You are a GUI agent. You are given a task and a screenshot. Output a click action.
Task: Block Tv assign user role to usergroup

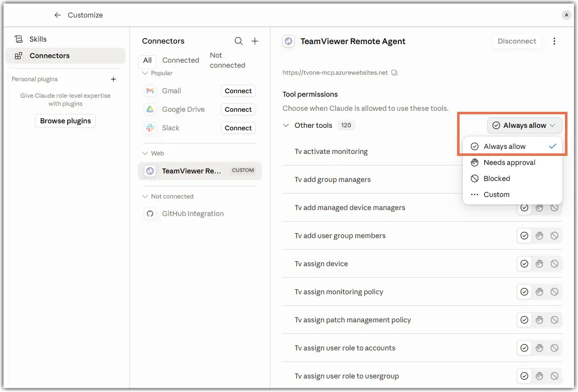tap(554, 376)
